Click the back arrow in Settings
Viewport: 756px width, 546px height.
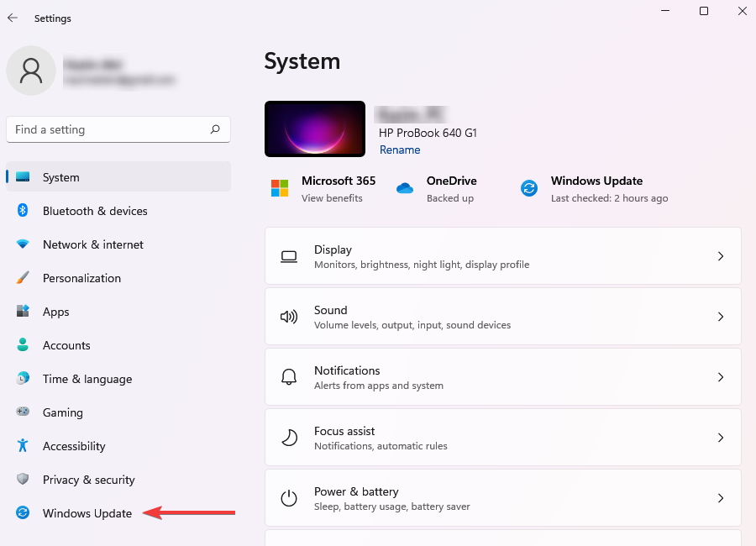tap(13, 18)
